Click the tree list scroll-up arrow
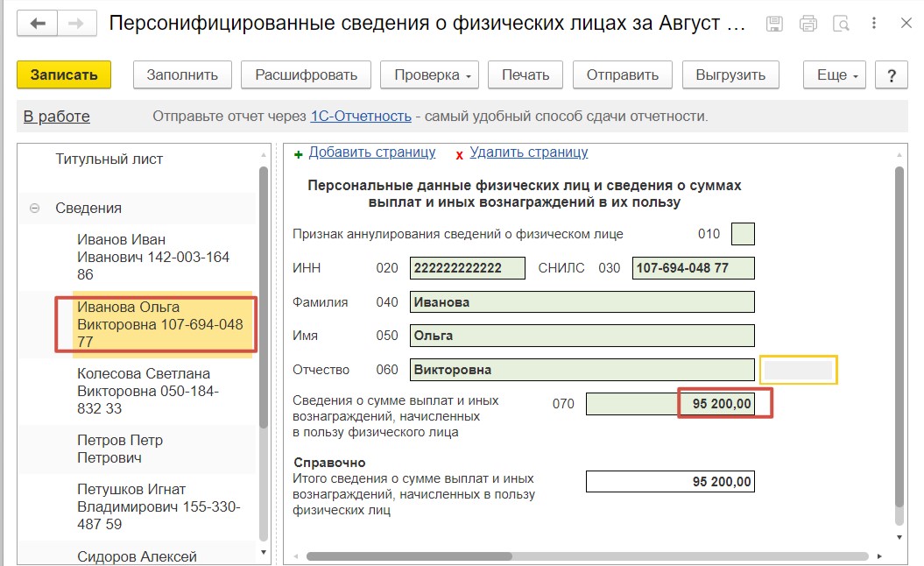This screenshot has width=924, height=566. coord(264,155)
